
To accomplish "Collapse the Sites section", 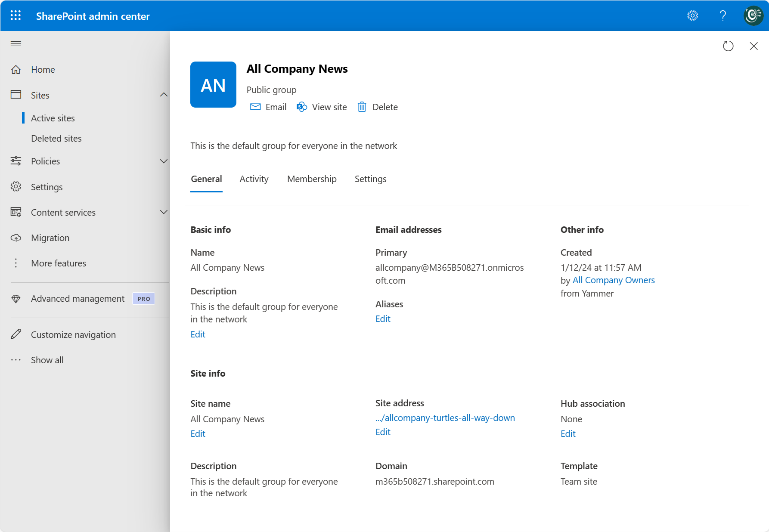I will (164, 95).
